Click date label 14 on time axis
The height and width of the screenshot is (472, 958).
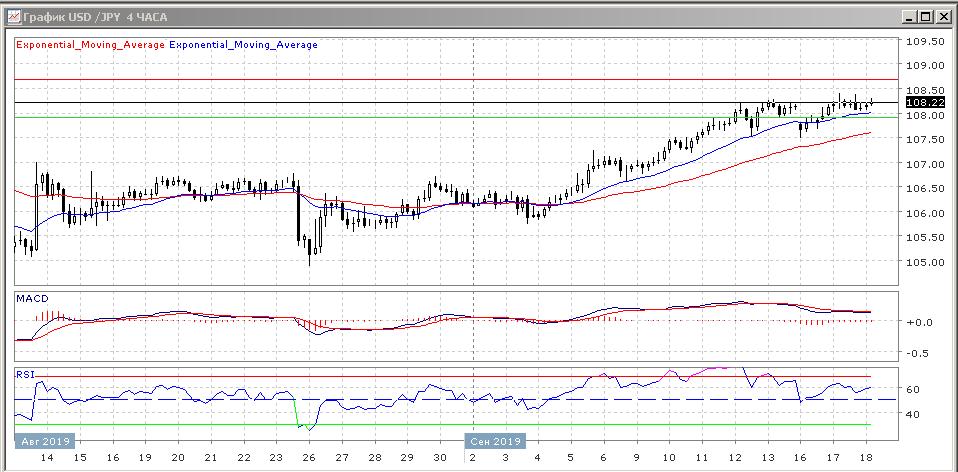[46, 457]
